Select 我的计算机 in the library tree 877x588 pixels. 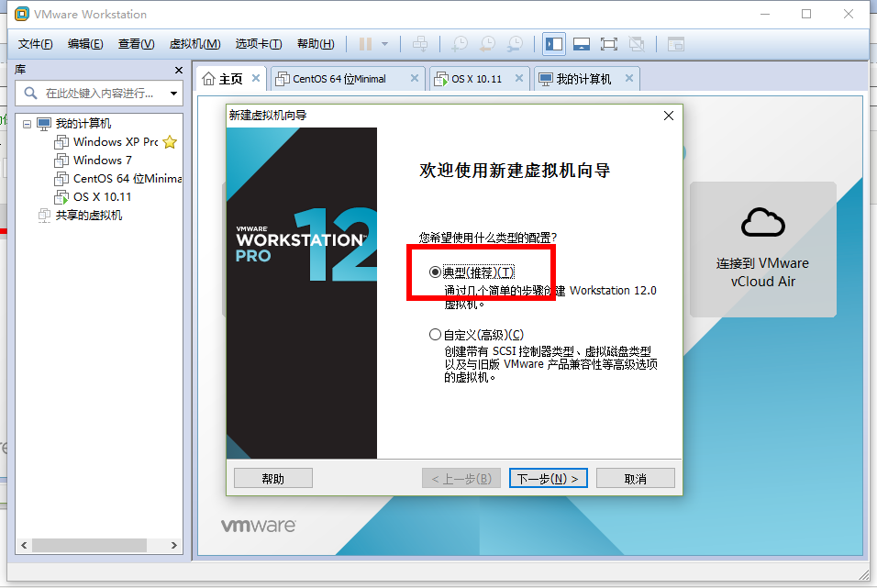click(x=83, y=124)
